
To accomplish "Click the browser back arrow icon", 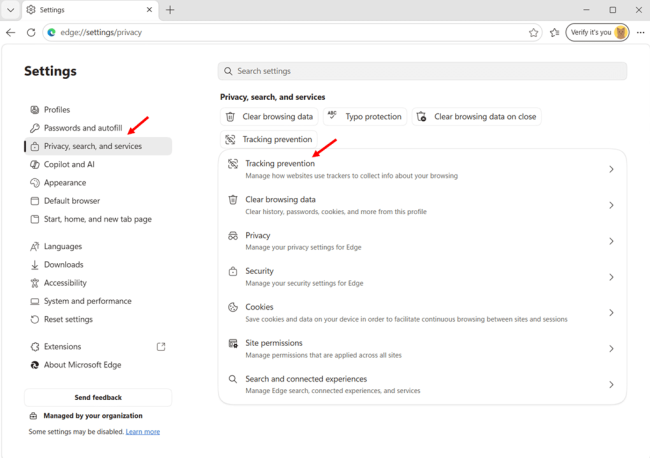I will 11,32.
